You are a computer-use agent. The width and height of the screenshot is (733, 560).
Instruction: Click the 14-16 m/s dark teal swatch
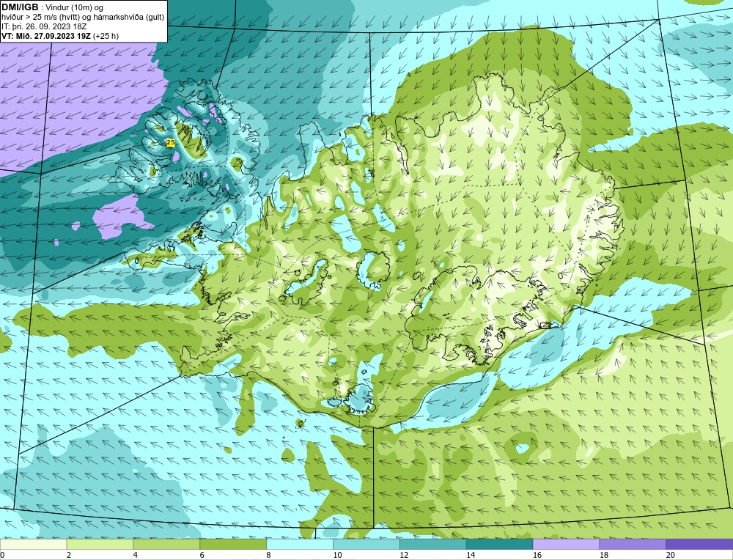click(x=500, y=544)
